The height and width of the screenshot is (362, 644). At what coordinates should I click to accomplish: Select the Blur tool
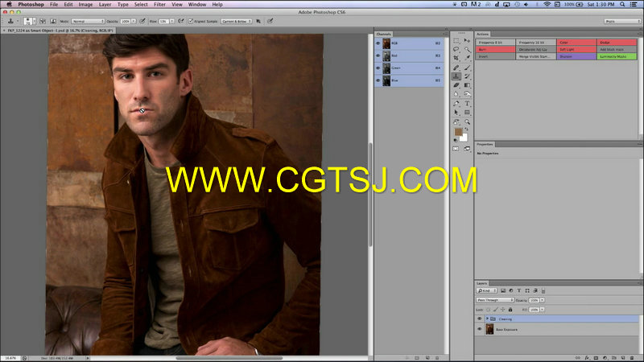point(456,94)
